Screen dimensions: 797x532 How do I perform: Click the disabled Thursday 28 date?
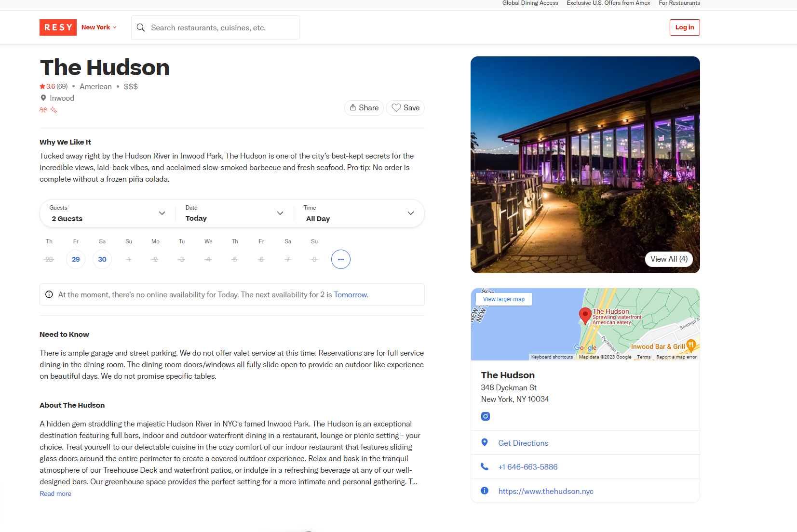click(x=49, y=259)
